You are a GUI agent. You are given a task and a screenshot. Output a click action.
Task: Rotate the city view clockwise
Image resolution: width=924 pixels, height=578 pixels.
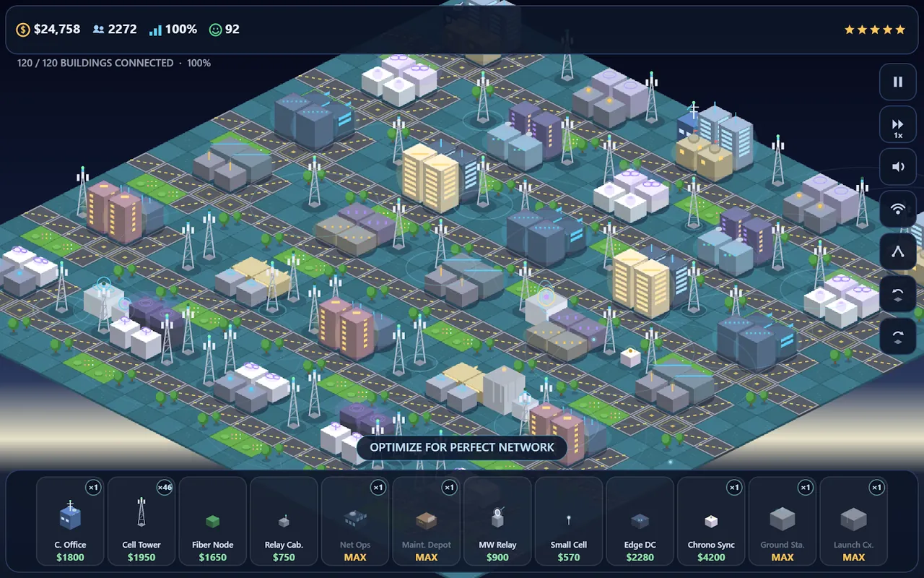pyautogui.click(x=898, y=336)
